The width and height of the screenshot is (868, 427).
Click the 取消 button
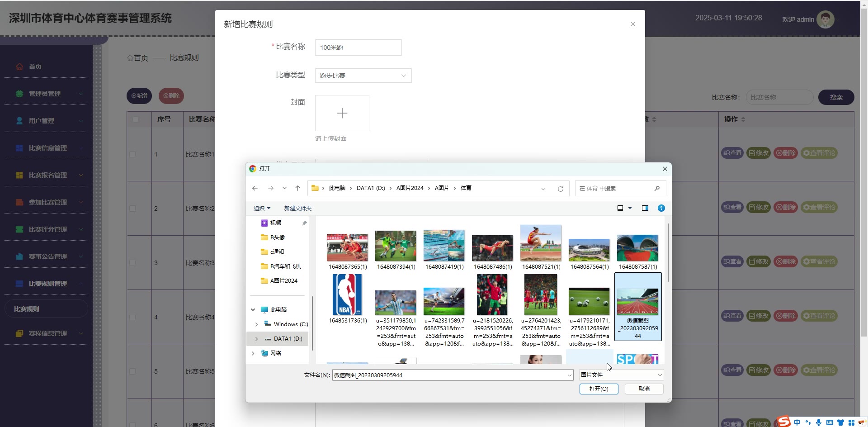pos(644,389)
